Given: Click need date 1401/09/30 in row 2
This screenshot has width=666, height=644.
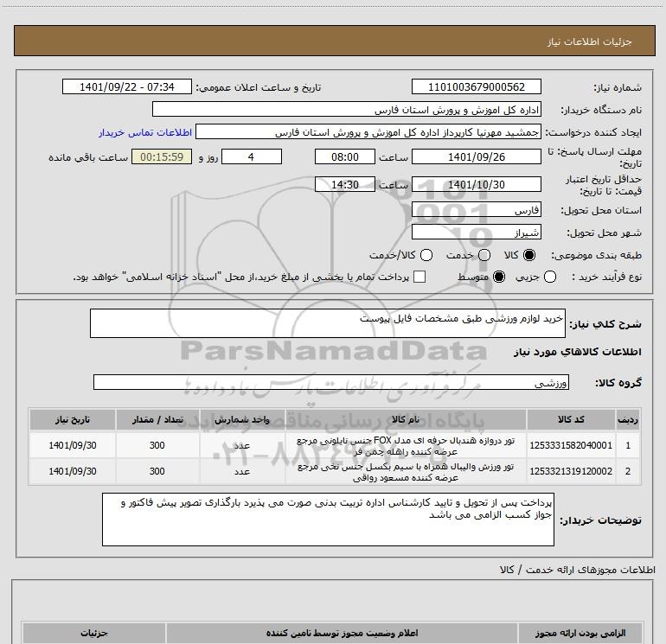Looking at the screenshot, I should [73, 471].
